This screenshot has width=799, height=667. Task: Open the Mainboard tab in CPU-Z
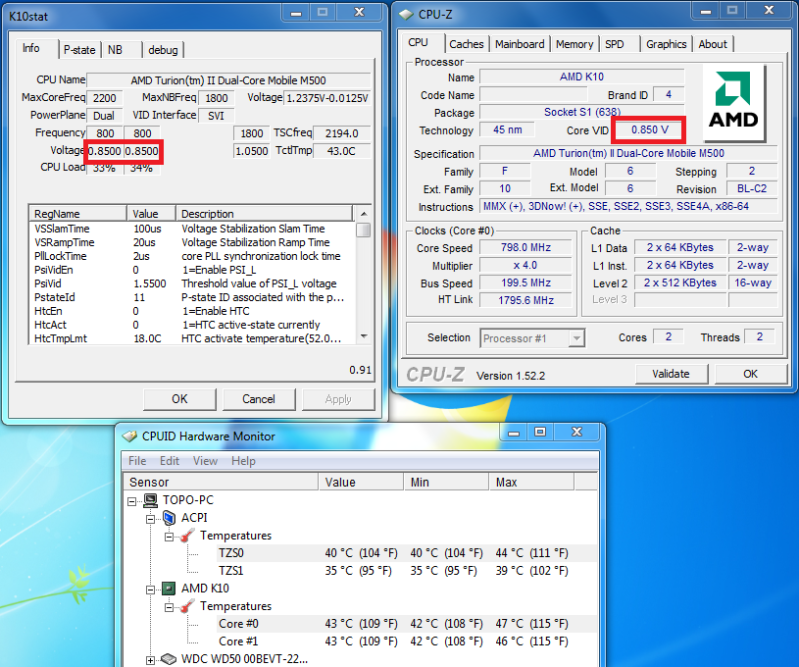520,44
